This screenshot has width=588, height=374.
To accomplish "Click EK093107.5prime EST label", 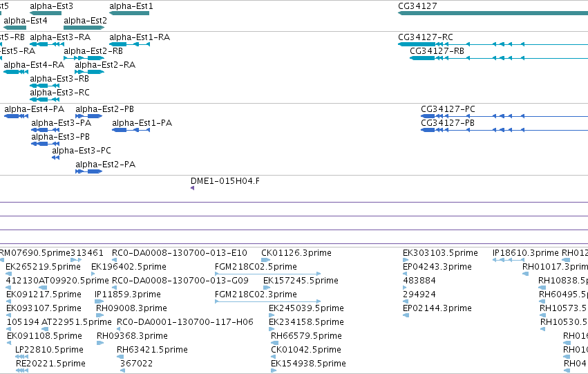I will [x=44, y=308].
